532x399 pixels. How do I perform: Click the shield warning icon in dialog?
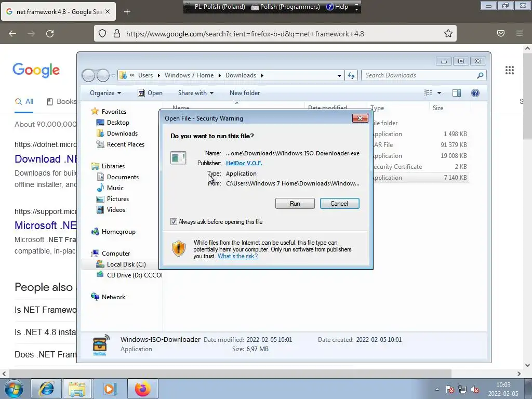[179, 249]
